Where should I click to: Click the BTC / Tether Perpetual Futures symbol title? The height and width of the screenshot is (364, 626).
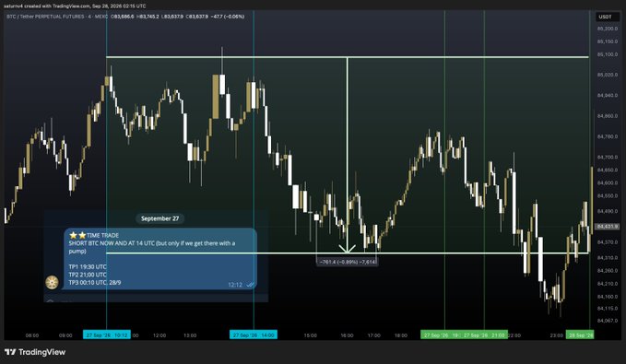(57, 17)
